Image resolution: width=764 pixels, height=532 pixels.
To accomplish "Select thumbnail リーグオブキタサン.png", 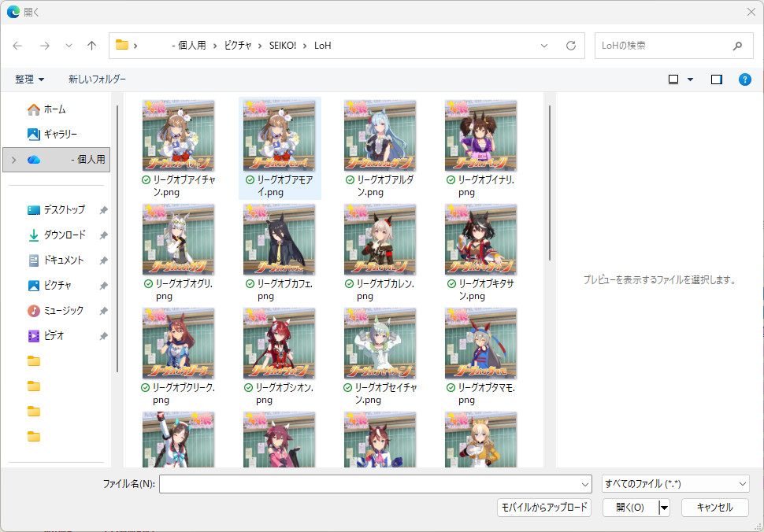I will click(x=481, y=239).
